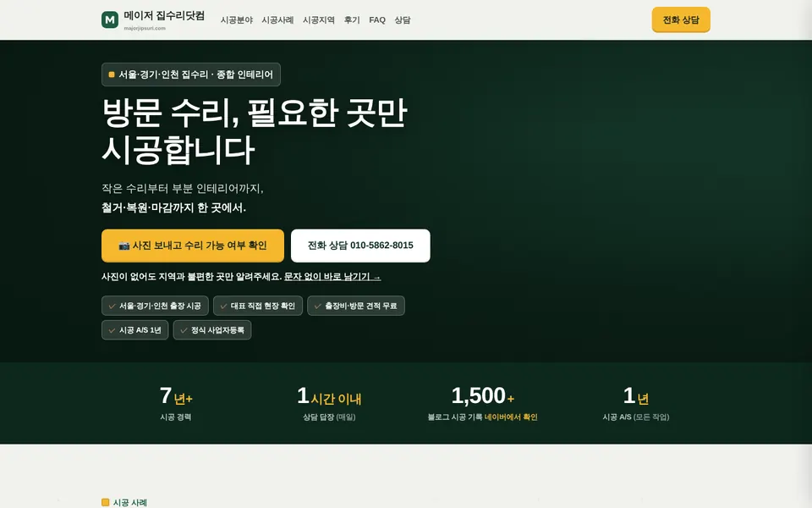The width and height of the screenshot is (812, 508).
Task: Open the 메이저 집수리닷컴 home title
Action: (x=164, y=15)
